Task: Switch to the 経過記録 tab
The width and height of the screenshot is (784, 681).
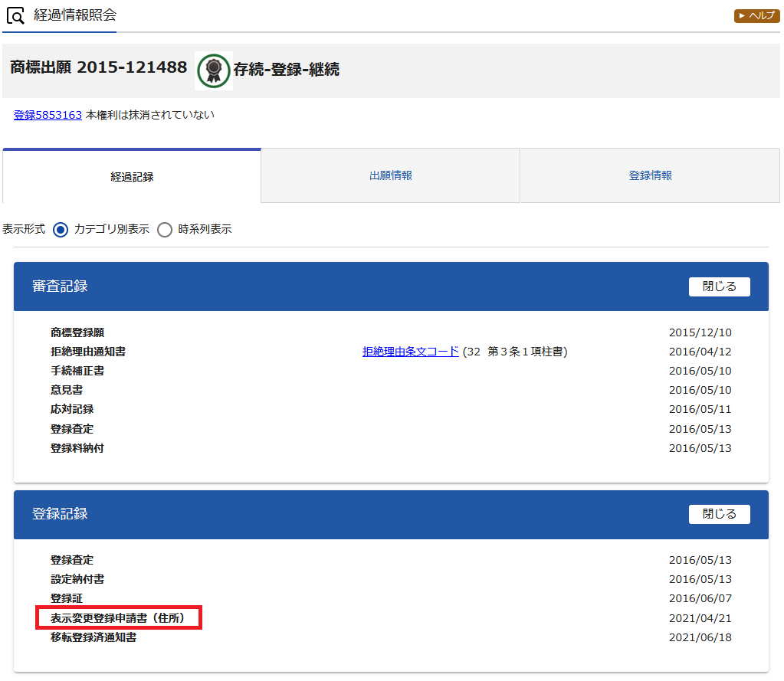Action: click(132, 176)
